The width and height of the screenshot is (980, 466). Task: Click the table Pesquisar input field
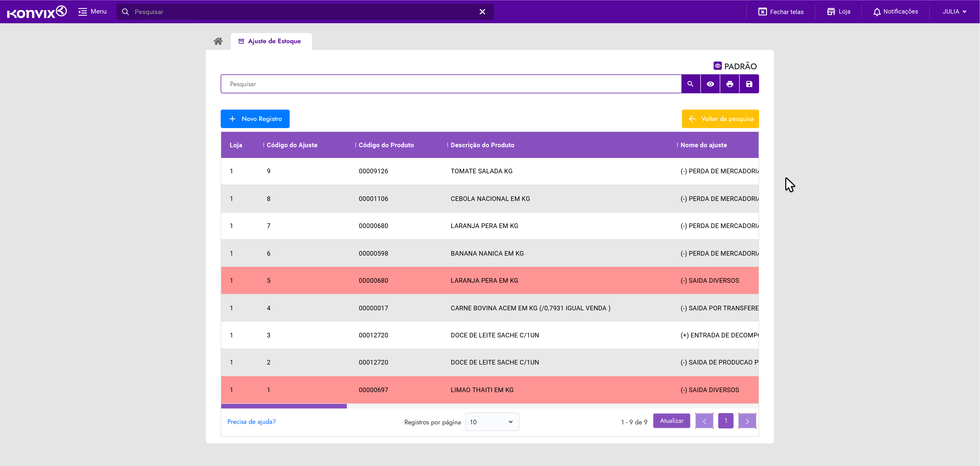coord(451,84)
